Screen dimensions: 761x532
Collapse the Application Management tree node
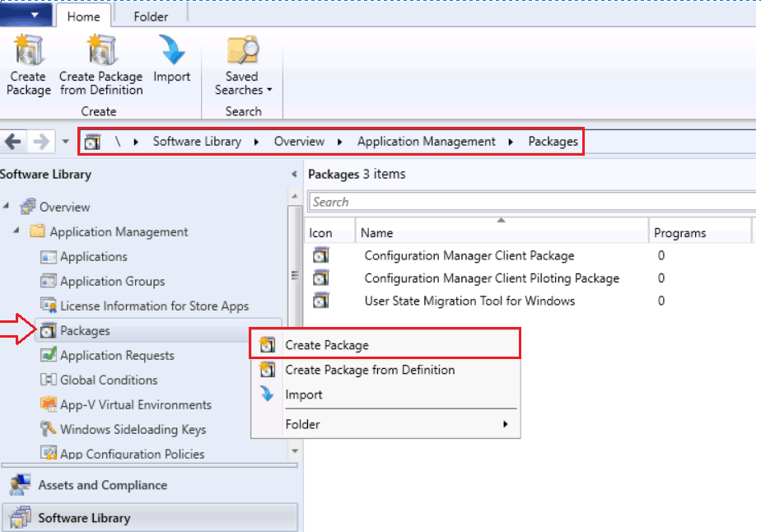pyautogui.click(x=16, y=230)
